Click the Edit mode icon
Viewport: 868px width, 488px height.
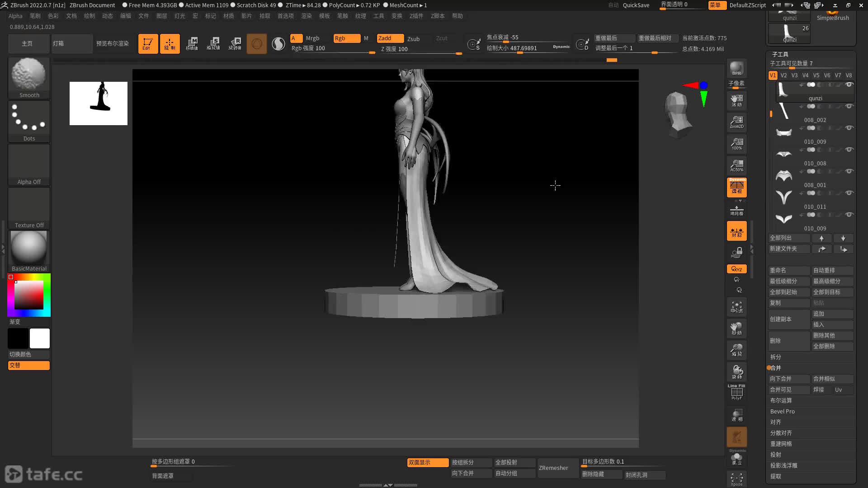pos(148,44)
